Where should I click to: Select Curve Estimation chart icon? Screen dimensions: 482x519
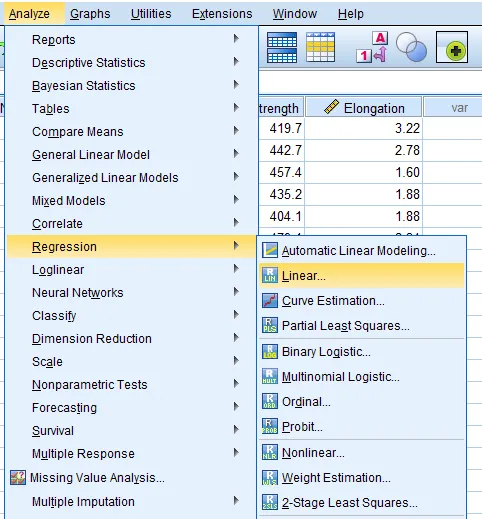(270, 301)
